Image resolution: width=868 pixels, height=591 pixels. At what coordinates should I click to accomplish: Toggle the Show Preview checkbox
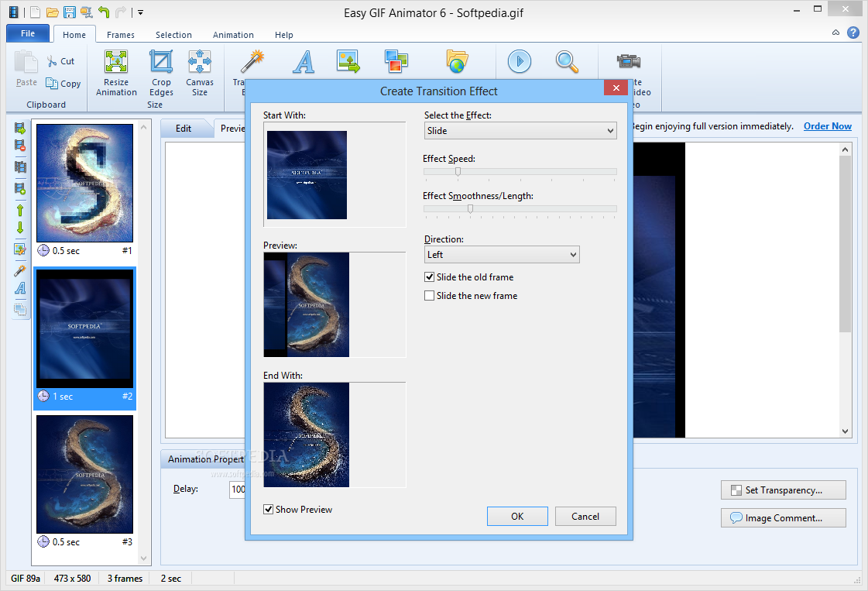point(269,509)
